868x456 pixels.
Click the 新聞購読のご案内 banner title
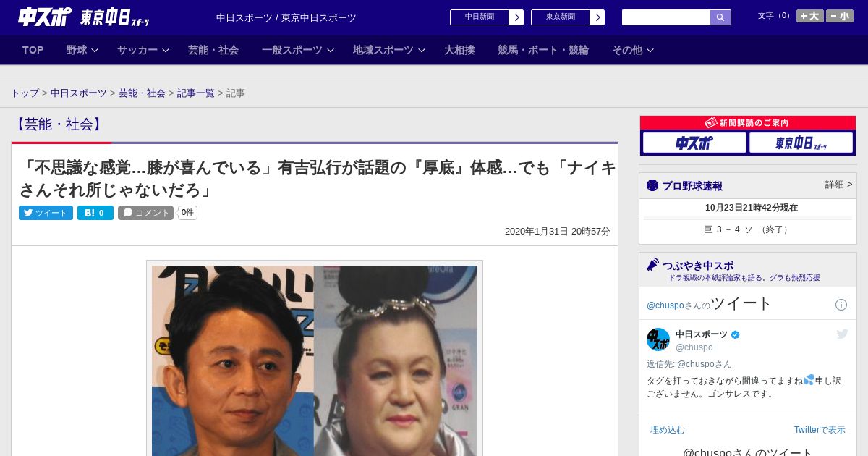747,123
